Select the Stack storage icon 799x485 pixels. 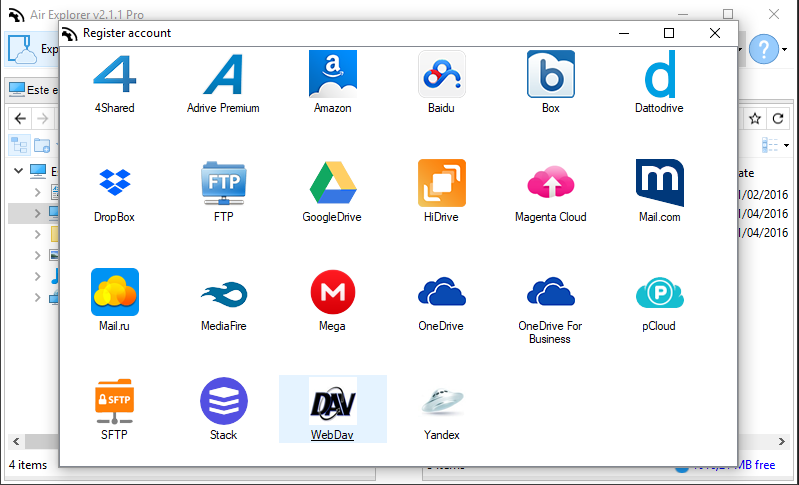coord(224,401)
